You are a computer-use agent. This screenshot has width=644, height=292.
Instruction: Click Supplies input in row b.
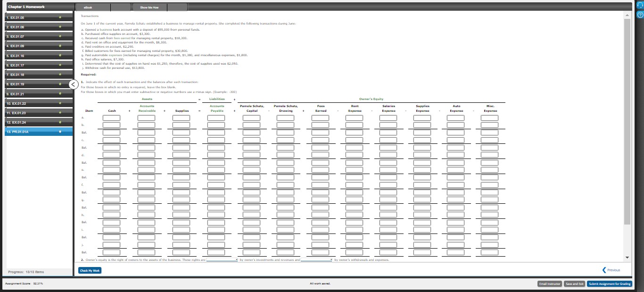tap(181, 125)
